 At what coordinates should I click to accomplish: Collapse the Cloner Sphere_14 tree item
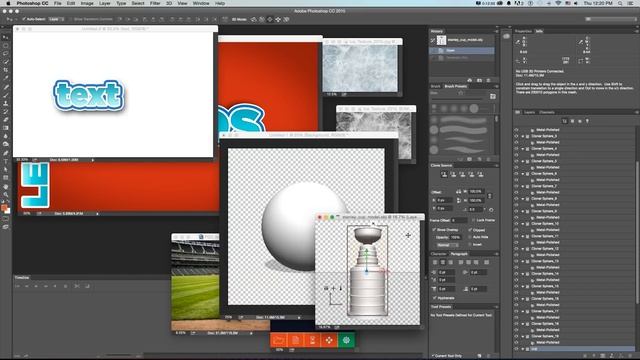pyautogui.click(x=522, y=273)
